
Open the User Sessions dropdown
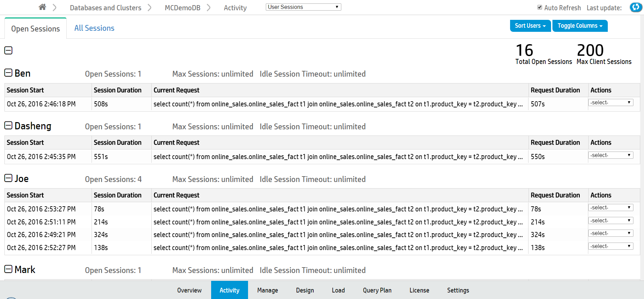[x=303, y=7]
